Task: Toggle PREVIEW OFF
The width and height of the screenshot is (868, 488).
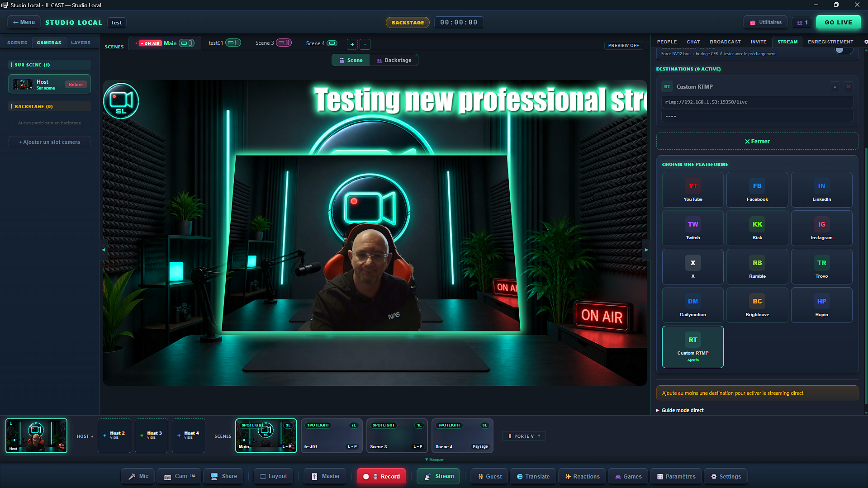Action: [x=623, y=45]
